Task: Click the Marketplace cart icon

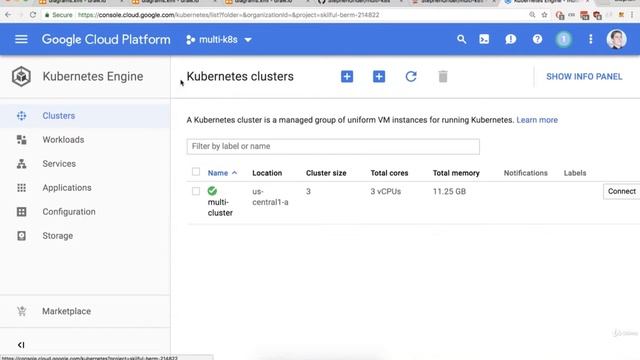Action: pyautogui.click(x=22, y=311)
